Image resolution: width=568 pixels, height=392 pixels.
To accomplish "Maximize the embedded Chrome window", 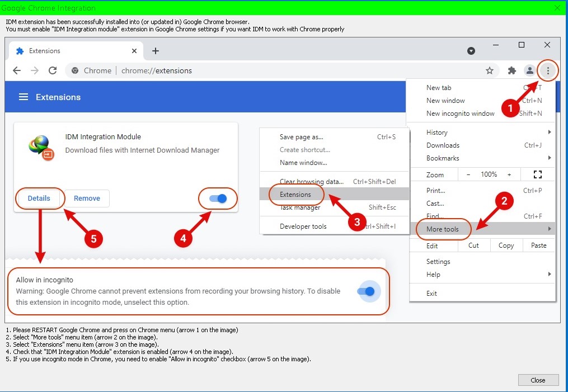I will [522, 45].
